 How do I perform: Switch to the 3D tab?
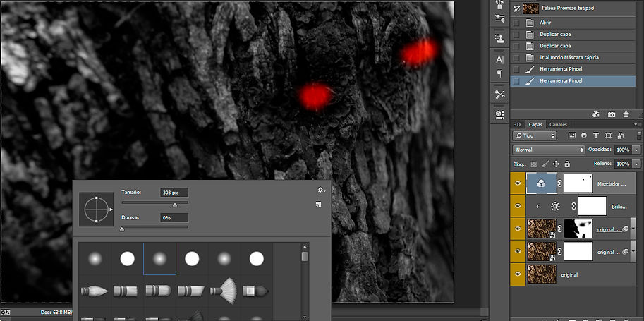518,125
